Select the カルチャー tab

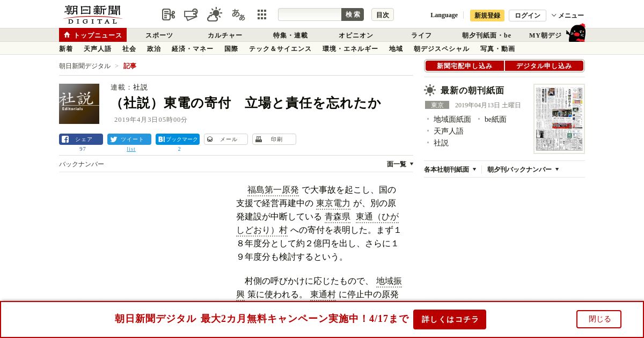[225, 35]
